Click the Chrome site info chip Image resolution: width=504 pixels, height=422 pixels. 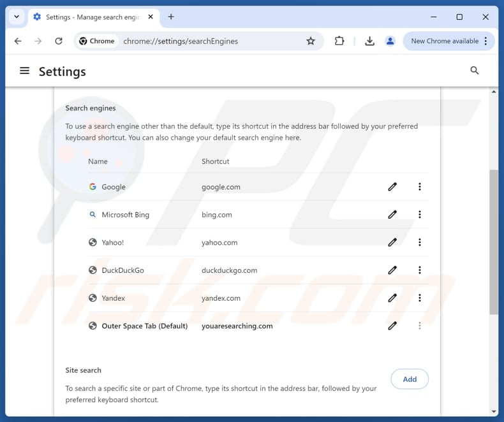tap(97, 41)
